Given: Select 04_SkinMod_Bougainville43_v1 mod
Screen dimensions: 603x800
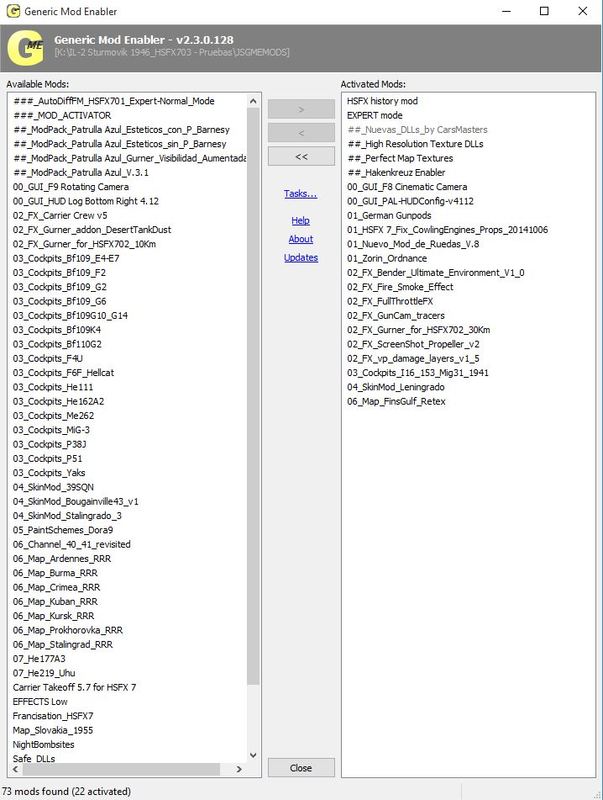Looking at the screenshot, I should point(76,501).
